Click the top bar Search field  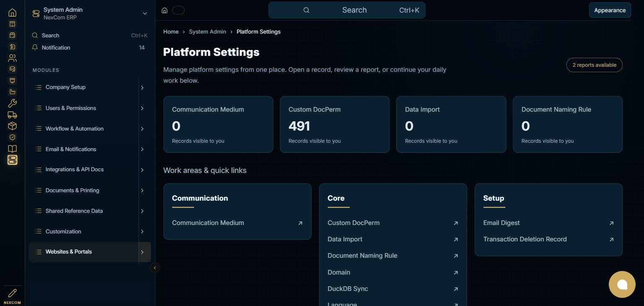[x=347, y=10]
